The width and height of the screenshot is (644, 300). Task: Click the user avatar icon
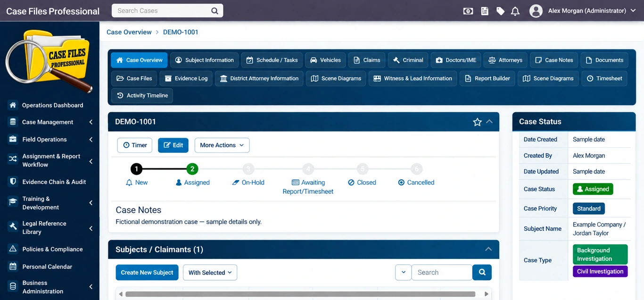point(536,11)
